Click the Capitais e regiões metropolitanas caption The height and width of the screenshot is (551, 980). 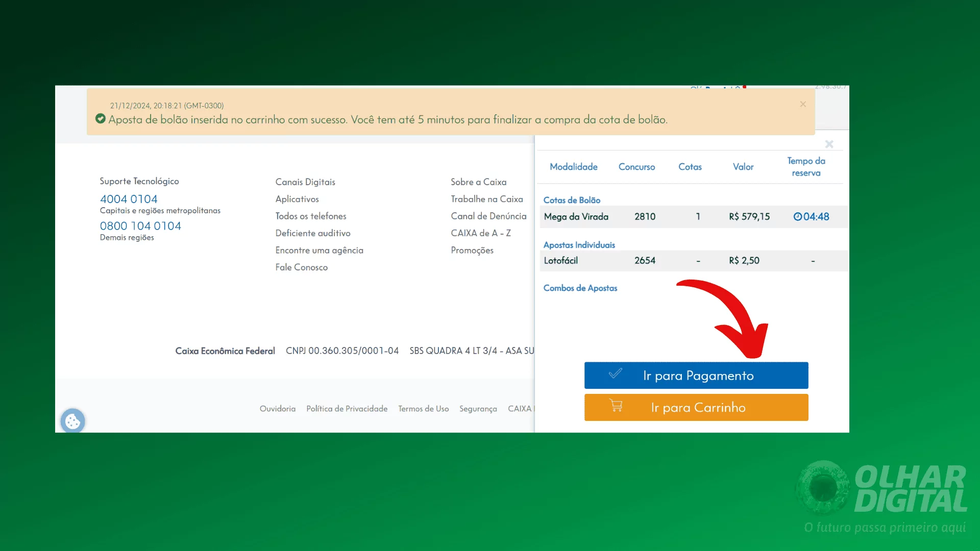160,211
